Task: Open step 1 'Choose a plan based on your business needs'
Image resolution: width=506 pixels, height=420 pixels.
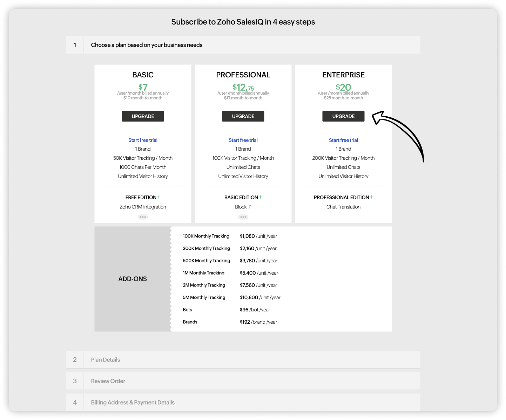Action: tap(243, 45)
